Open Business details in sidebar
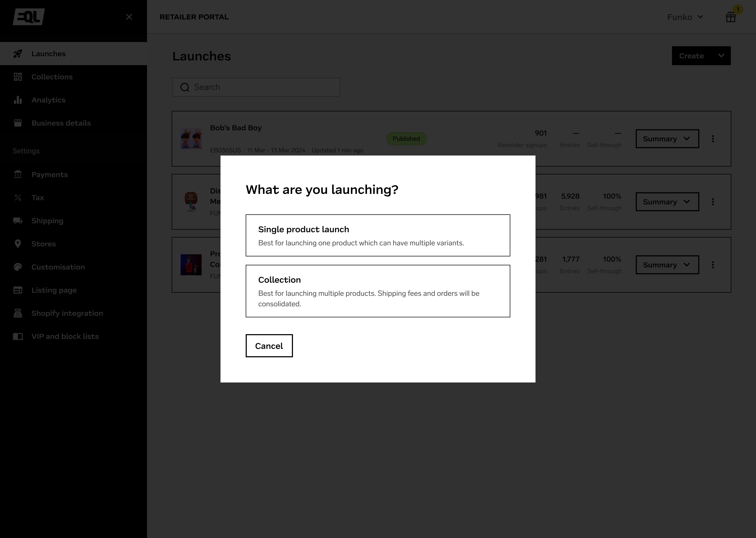The height and width of the screenshot is (538, 756). 73,123
